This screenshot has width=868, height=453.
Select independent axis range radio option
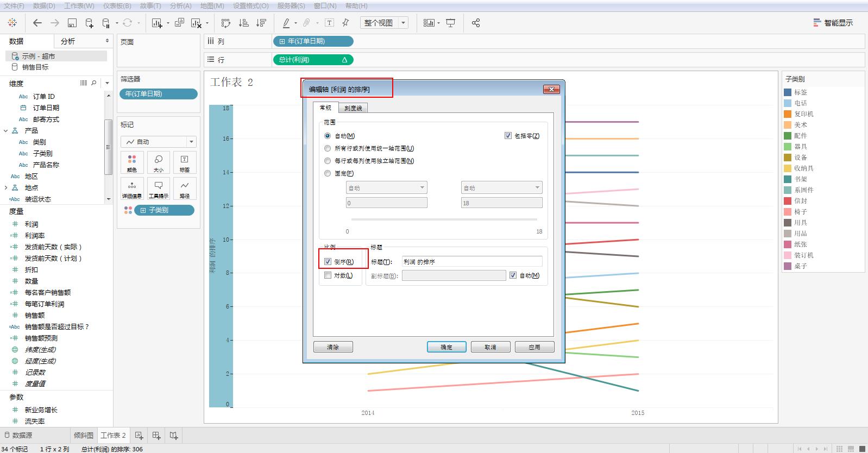coord(328,161)
